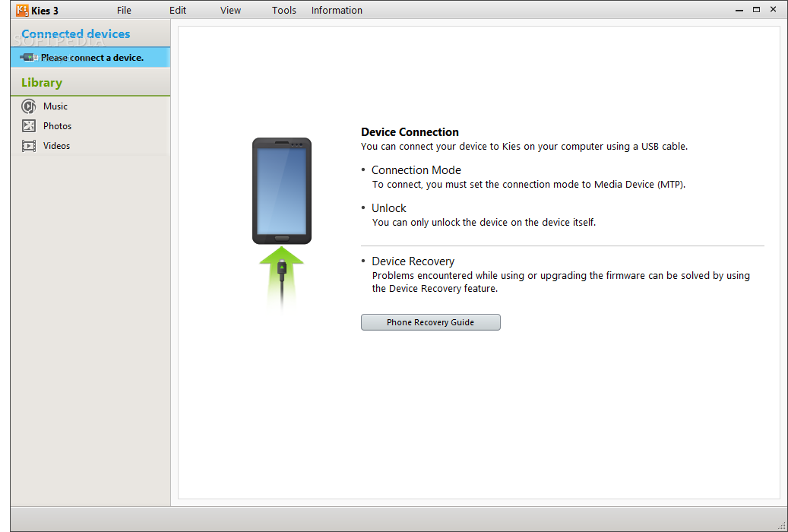Viewport: 788px width, 532px height.
Task: Click the USB cable instruction sentence
Action: pos(524,147)
